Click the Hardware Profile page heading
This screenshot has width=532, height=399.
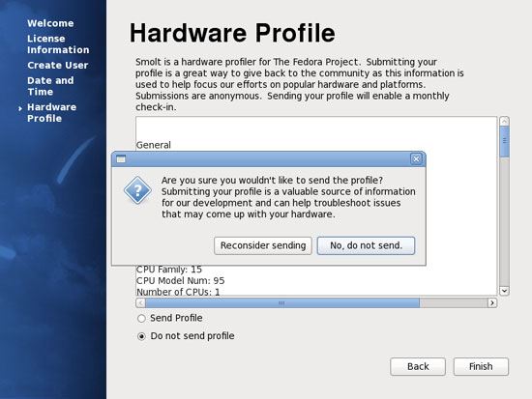point(232,33)
